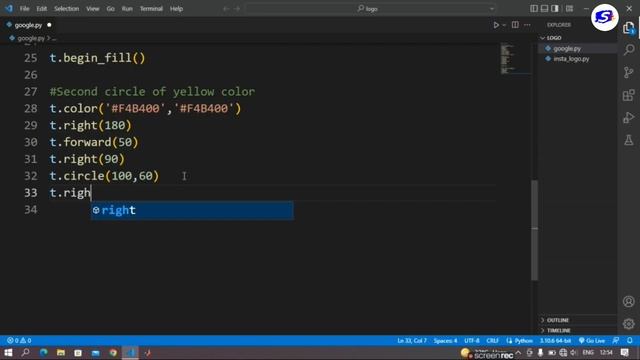640x360 pixels.
Task: Click the unsaved dot on google.py tab
Action: click(49, 25)
